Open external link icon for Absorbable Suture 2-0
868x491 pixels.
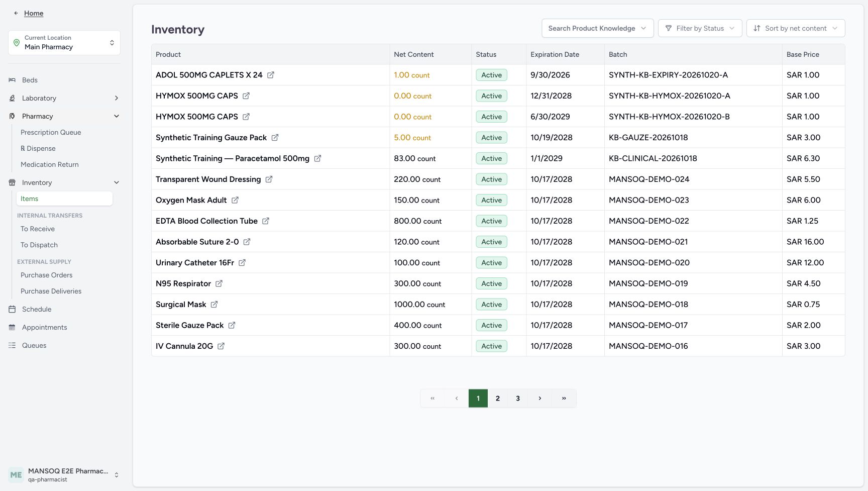click(247, 242)
